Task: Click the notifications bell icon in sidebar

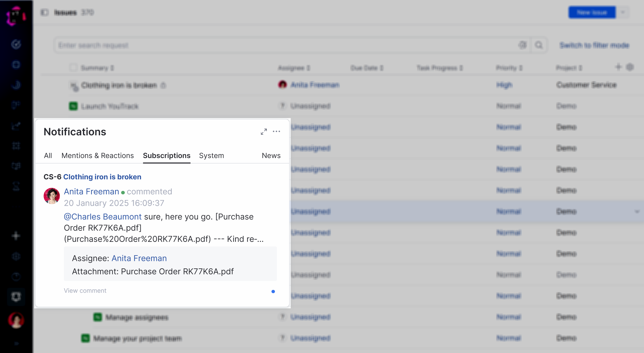Action: point(16,297)
